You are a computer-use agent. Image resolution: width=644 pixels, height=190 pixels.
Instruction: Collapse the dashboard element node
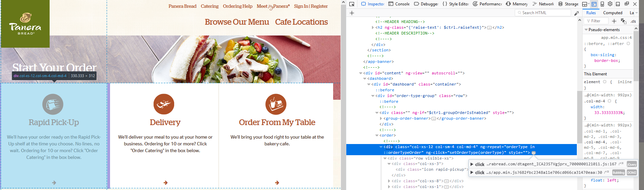click(365, 78)
